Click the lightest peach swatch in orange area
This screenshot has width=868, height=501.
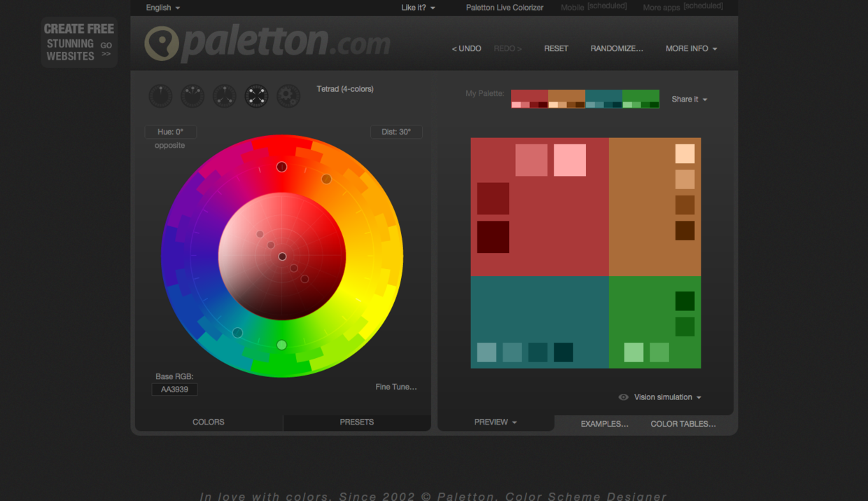click(x=685, y=154)
